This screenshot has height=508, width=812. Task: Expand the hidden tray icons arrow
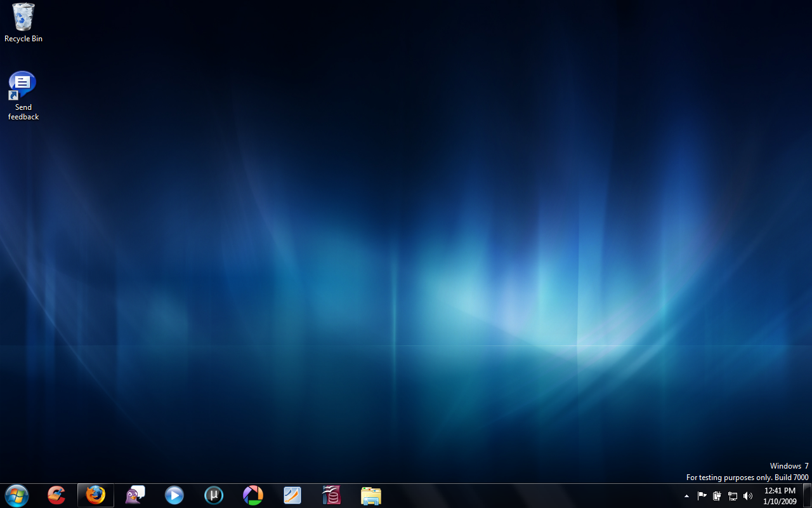686,496
